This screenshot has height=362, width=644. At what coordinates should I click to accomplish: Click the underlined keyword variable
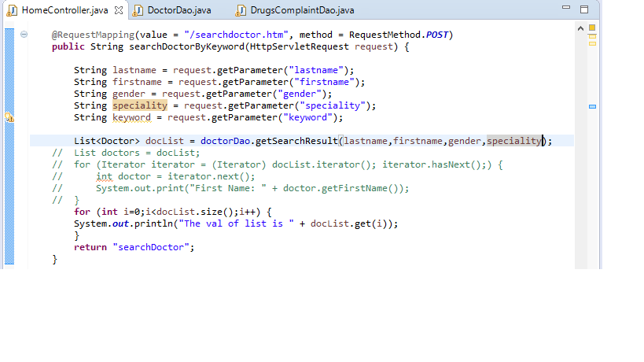132,118
